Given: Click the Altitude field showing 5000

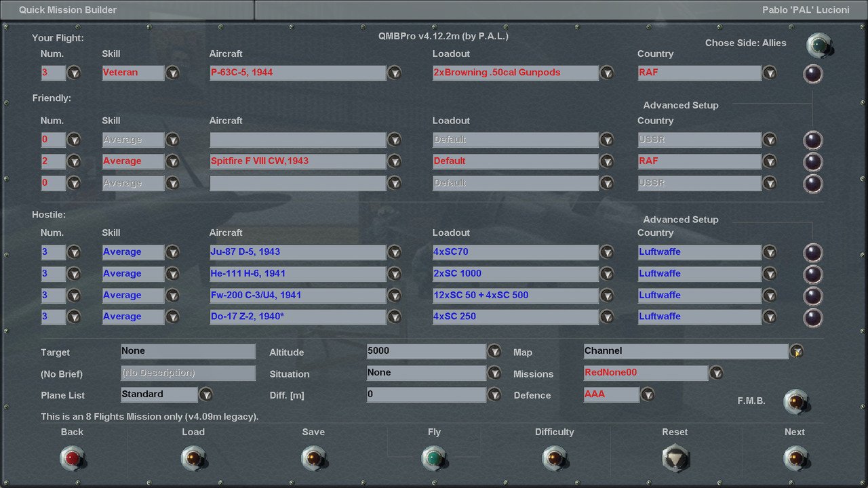Looking at the screenshot, I should click(426, 351).
